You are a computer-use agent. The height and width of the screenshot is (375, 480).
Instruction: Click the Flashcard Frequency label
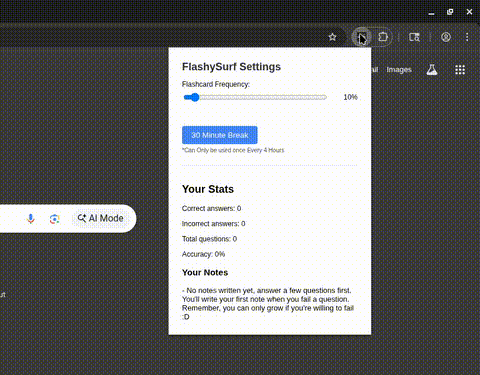click(x=216, y=84)
